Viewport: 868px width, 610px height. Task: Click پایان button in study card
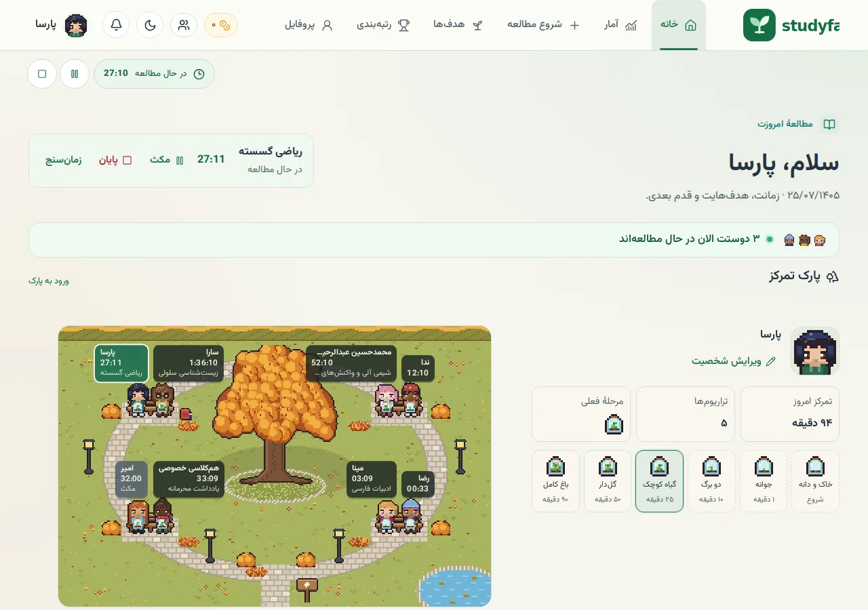(116, 160)
